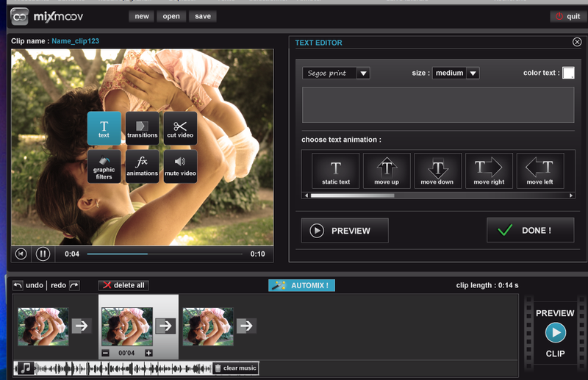
Task: Click the save menu button
Action: [202, 16]
